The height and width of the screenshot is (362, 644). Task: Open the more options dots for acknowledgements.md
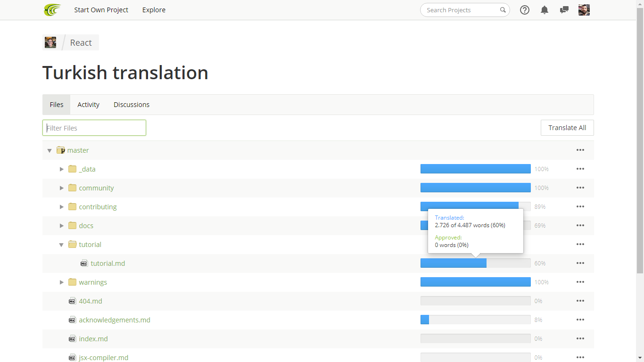click(x=580, y=320)
